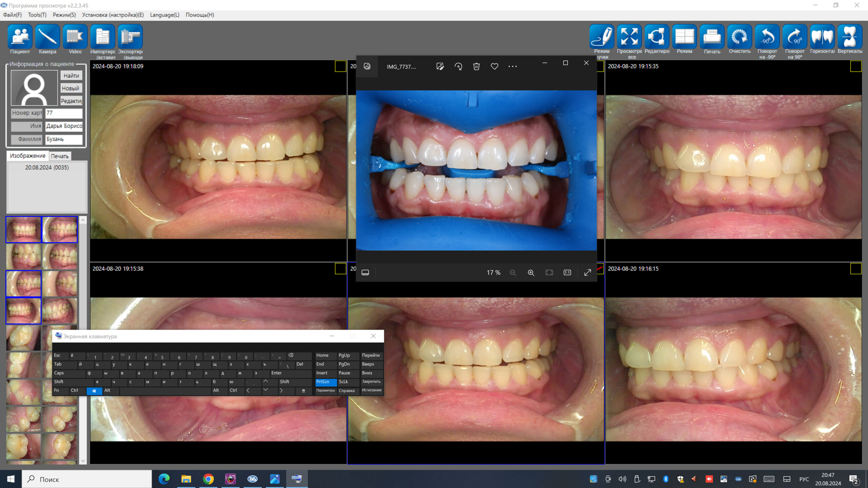Click the Найти button
Image resolution: width=868 pixels, height=488 pixels.
[71, 76]
